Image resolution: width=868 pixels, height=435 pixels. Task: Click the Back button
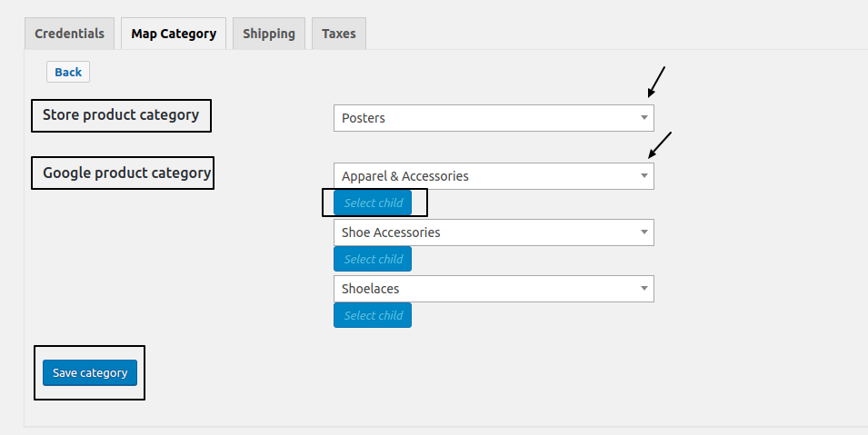click(x=68, y=72)
